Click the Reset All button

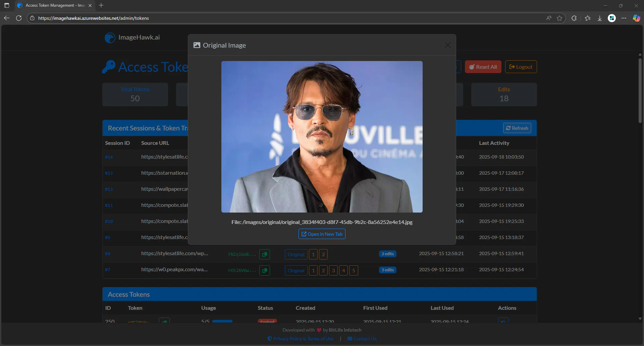[483, 67]
